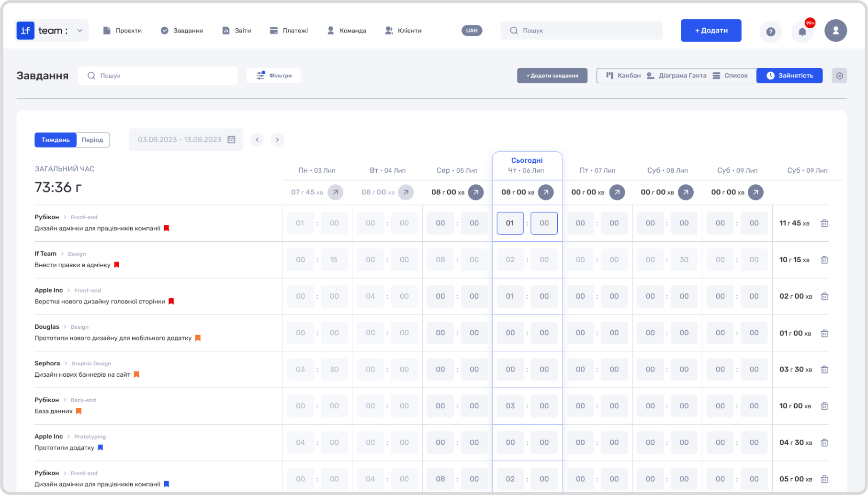Click the red flag on Внести правки task
This screenshot has height=495, width=868.
pos(117,265)
